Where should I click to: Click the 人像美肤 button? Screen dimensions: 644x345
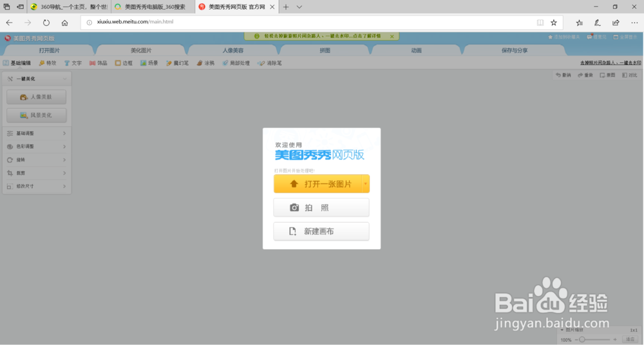[36, 97]
